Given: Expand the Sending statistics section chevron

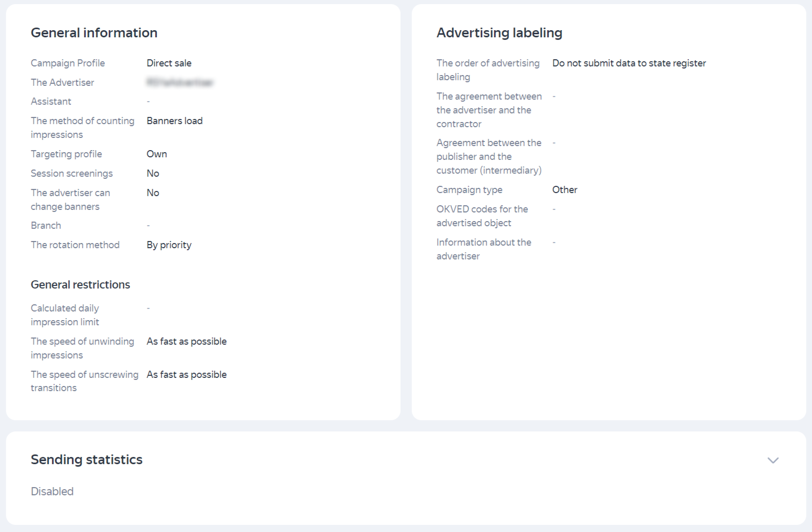Looking at the screenshot, I should pyautogui.click(x=773, y=461).
